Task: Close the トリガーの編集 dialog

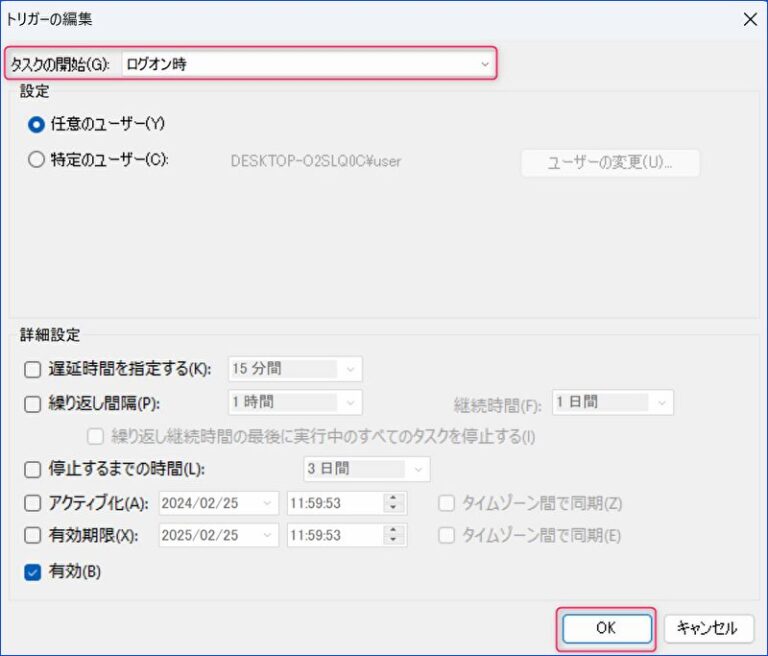Action: (x=749, y=19)
